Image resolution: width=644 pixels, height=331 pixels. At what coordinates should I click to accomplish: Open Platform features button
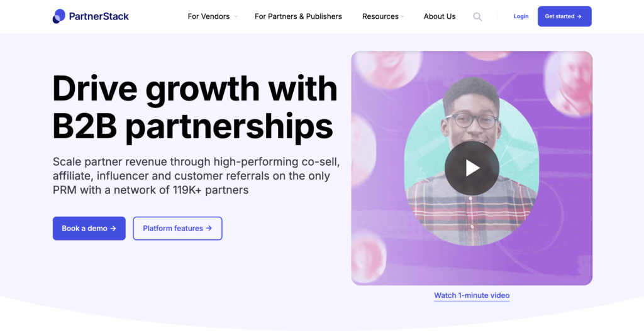[177, 229]
